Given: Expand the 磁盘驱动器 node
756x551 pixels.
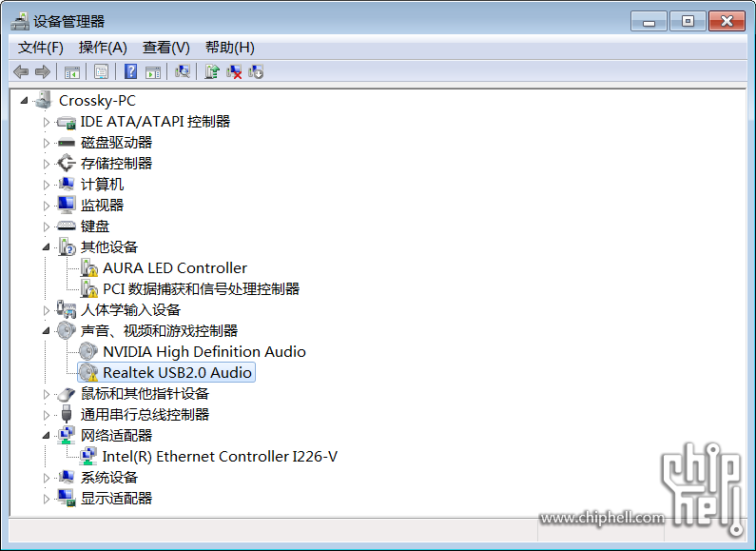Looking at the screenshot, I should (x=47, y=143).
